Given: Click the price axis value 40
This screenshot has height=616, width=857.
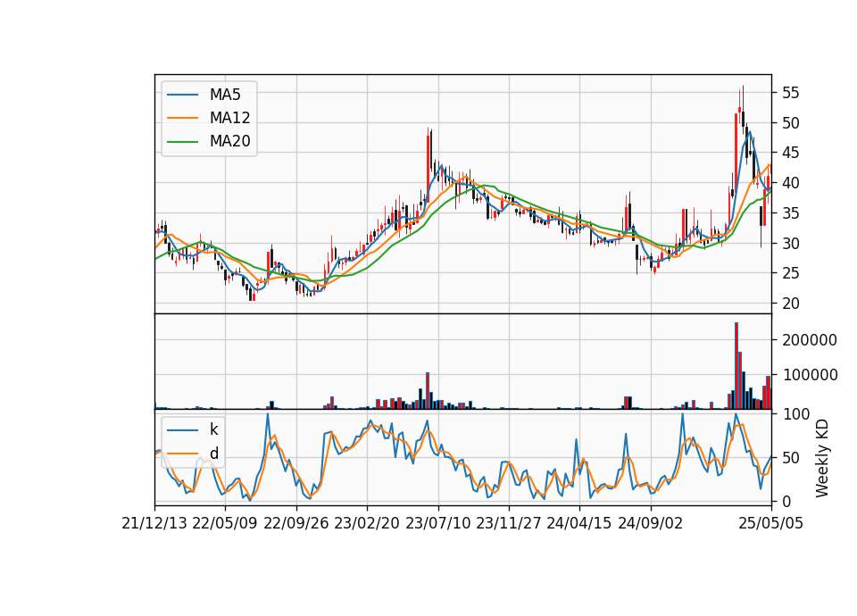Looking at the screenshot, I should [790, 183].
